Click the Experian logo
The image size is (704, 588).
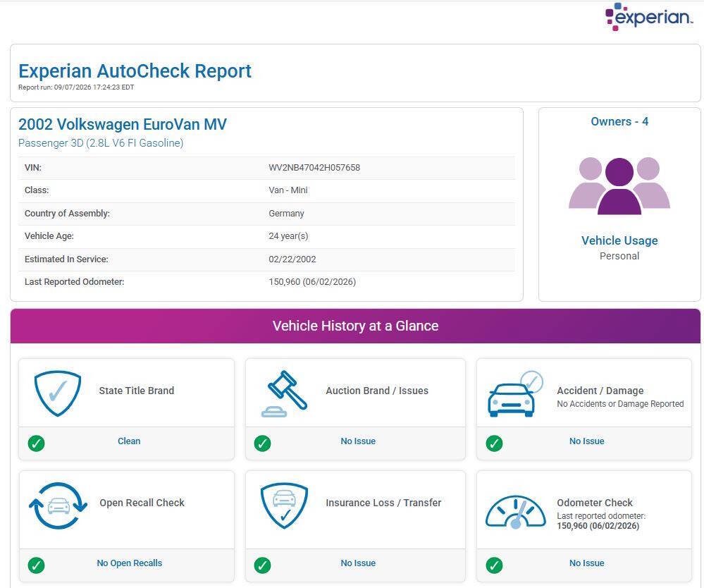coord(648,17)
